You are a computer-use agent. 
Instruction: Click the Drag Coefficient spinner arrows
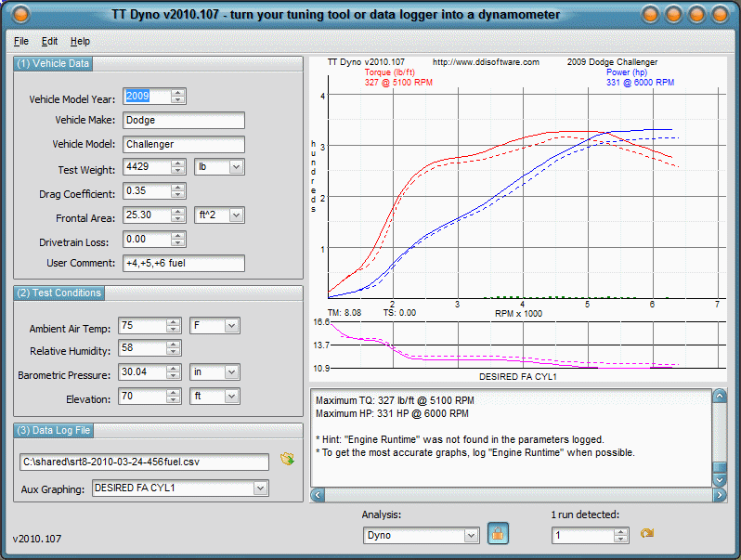[177, 191]
